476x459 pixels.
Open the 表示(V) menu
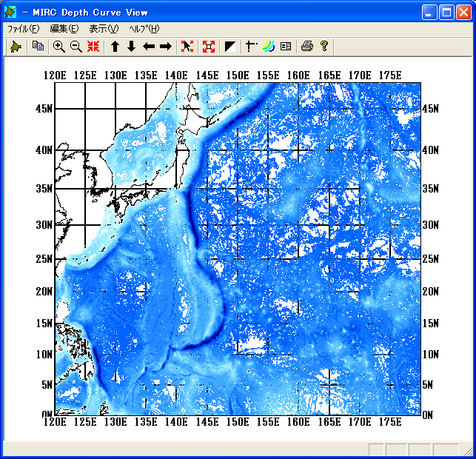(103, 29)
